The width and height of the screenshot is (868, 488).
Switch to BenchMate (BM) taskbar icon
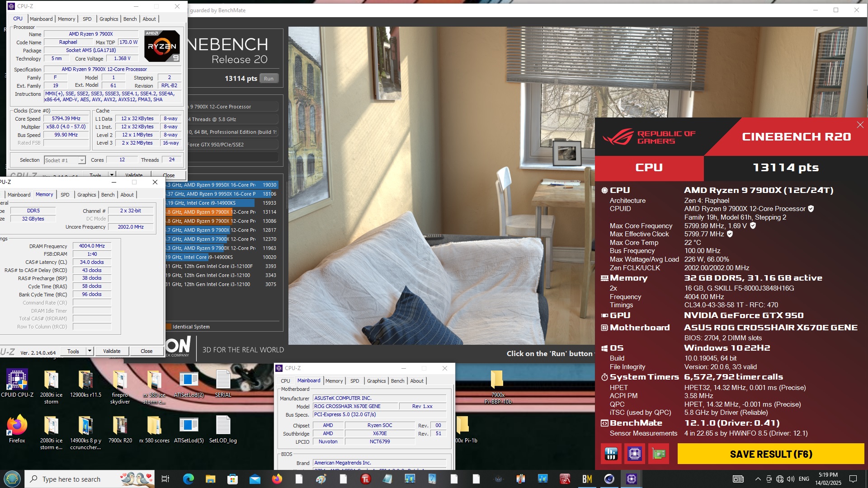pos(587,479)
